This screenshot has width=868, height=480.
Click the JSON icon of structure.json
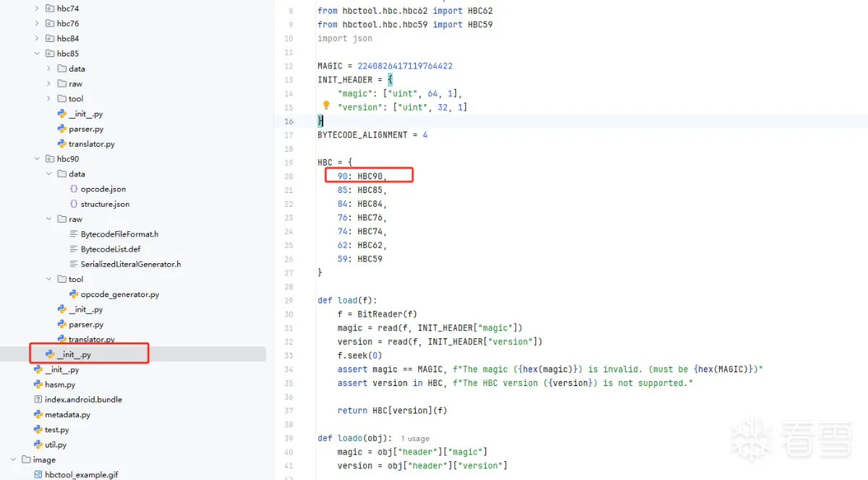coord(74,204)
